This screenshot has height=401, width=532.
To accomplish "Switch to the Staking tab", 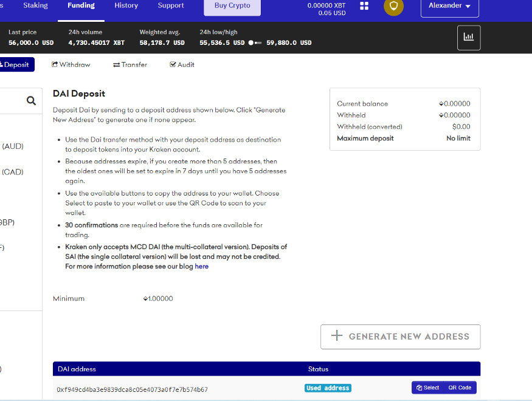I will (35, 5).
